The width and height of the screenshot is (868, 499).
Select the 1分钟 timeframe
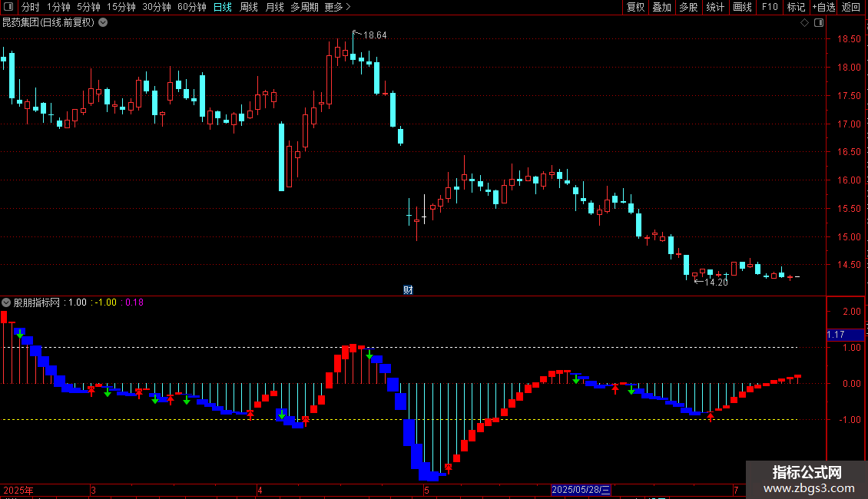[58, 7]
